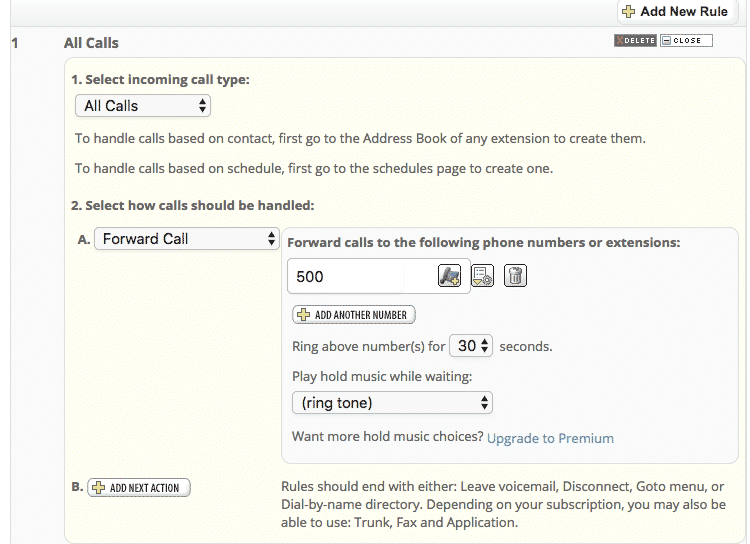This screenshot has width=750, height=544.
Task: Delete the All Calls rule
Action: click(x=635, y=41)
